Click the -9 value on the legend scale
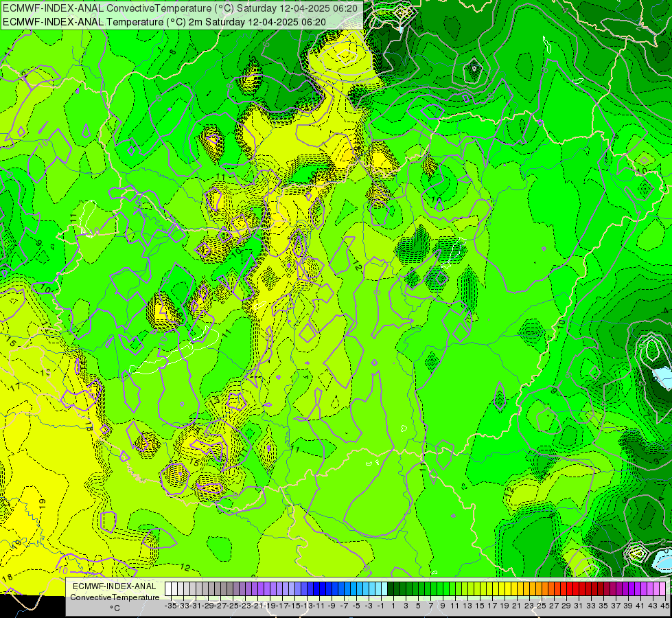The width and height of the screenshot is (672, 618). tap(332, 606)
